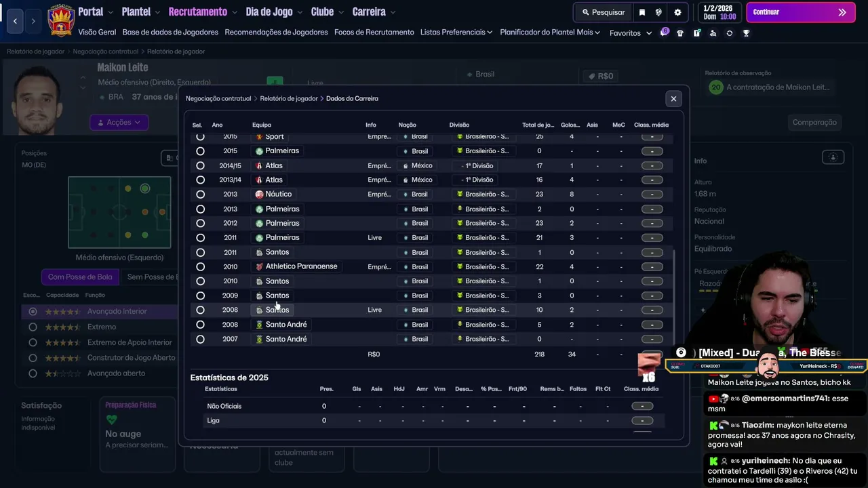This screenshot has height=488, width=868.
Task: Click the Não Oficiais statistics row label
Action: [x=224, y=406]
